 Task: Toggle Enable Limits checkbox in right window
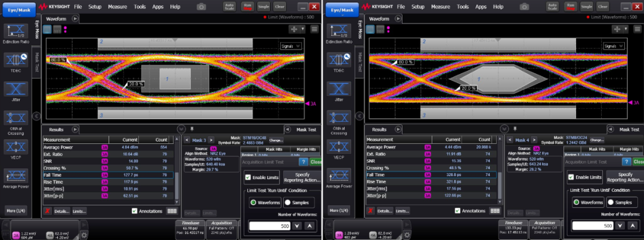point(571,177)
